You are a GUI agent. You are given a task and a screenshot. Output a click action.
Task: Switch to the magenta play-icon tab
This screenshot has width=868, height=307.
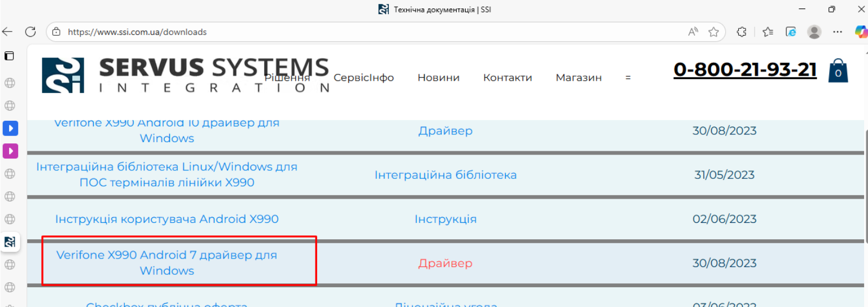pyautogui.click(x=10, y=151)
